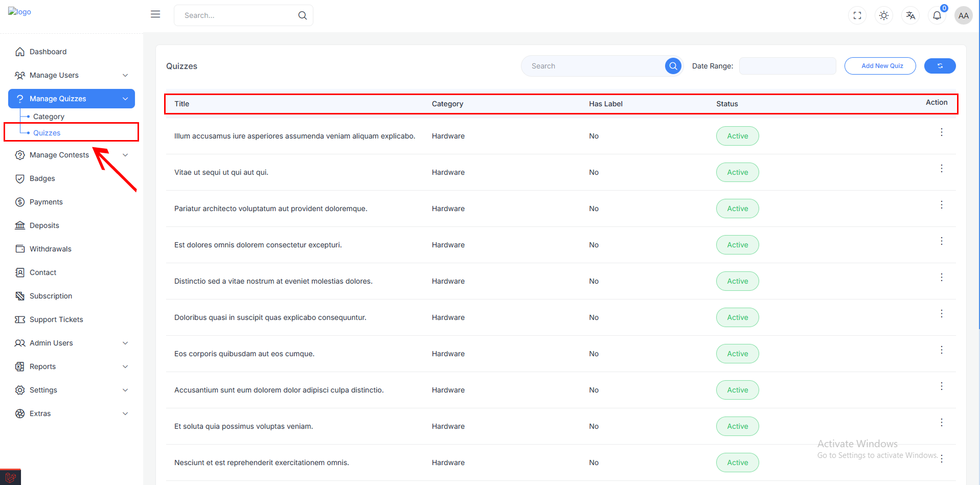Click the Status column header
Image resolution: width=980 pixels, height=485 pixels.
click(x=727, y=104)
